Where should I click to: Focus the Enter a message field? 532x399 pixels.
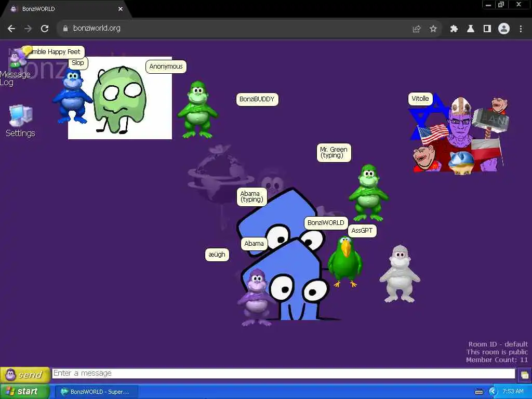tap(284, 373)
